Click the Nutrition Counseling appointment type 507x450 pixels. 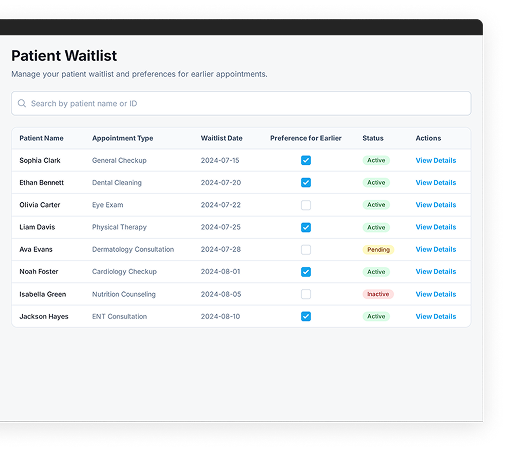pyautogui.click(x=124, y=294)
